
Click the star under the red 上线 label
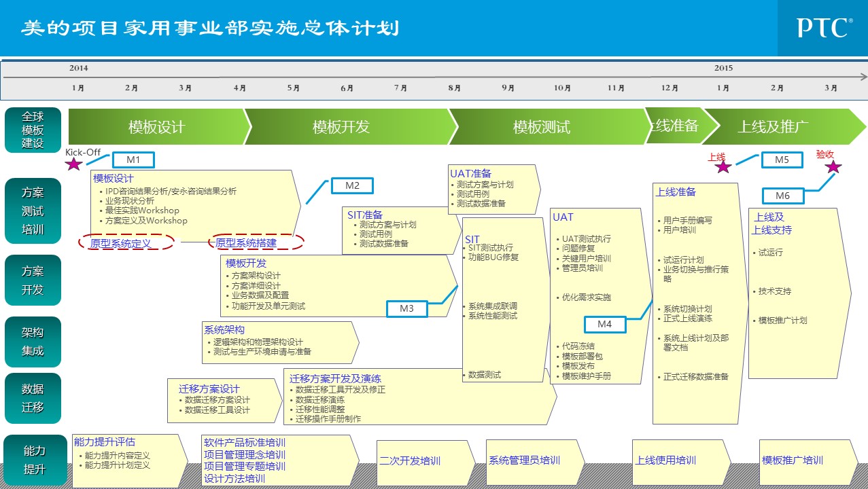723,166
